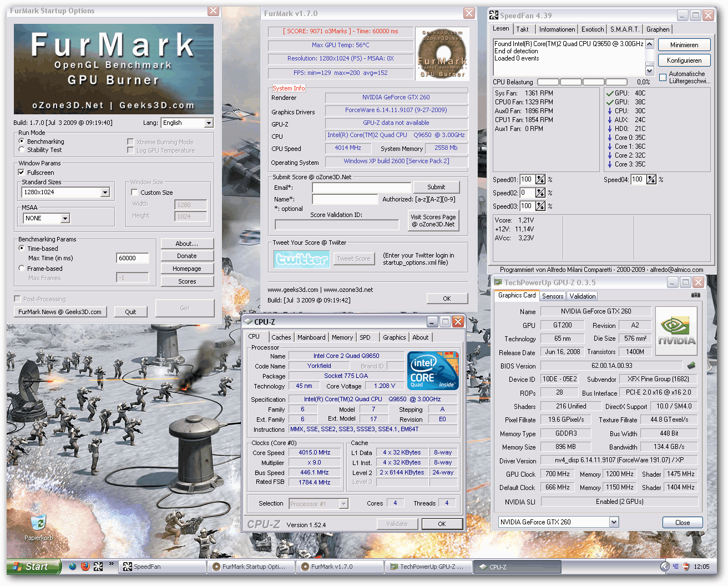The image size is (728, 586).
Task: Click the Donate button in FurMark options
Action: click(x=187, y=256)
